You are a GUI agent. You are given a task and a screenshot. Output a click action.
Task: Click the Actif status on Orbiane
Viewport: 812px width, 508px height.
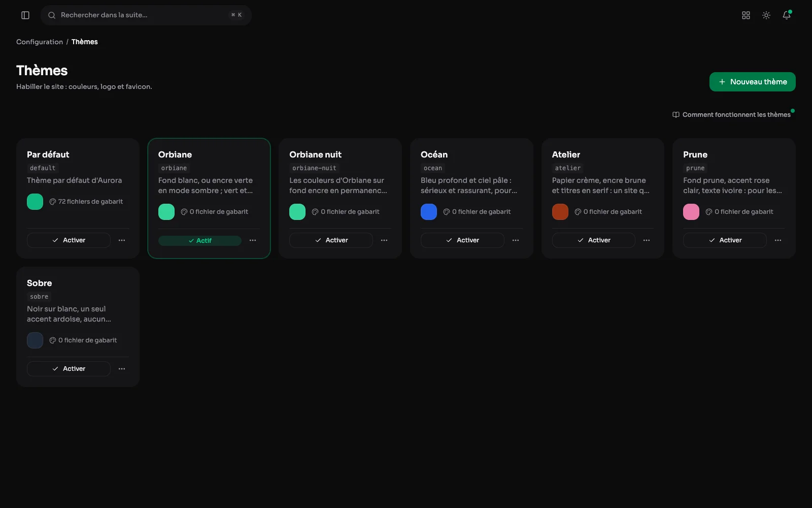tap(200, 241)
